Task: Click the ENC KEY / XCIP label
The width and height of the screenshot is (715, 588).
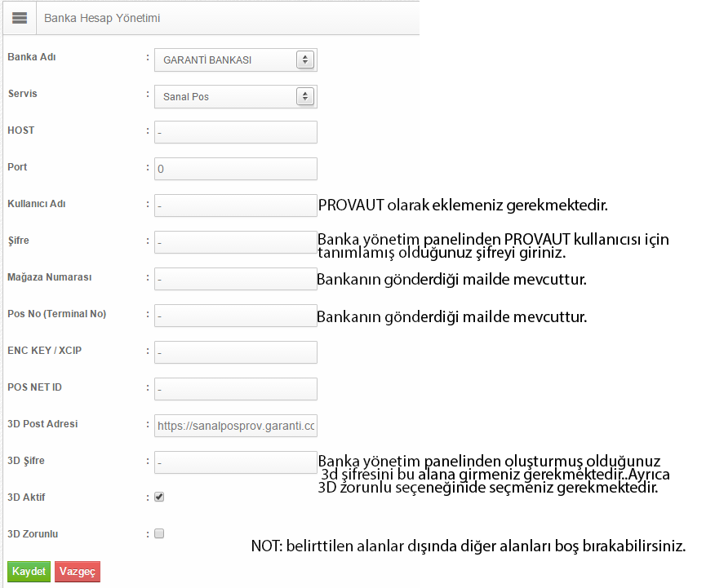Action: [x=45, y=350]
